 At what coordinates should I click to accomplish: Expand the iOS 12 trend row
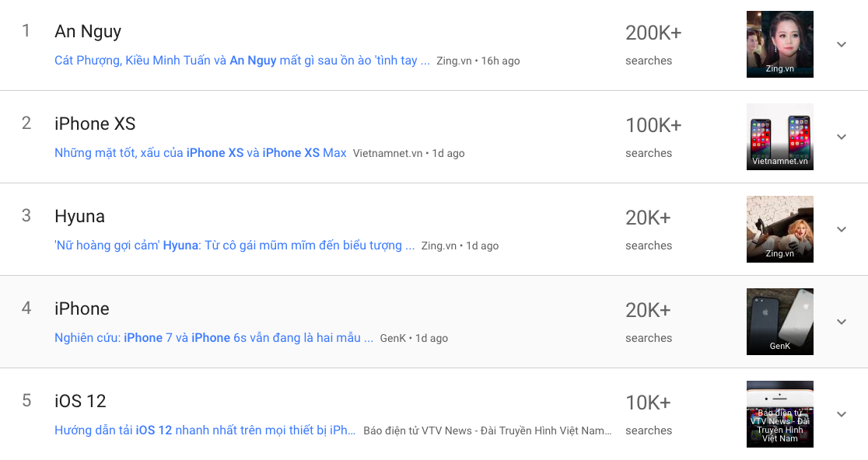841,414
